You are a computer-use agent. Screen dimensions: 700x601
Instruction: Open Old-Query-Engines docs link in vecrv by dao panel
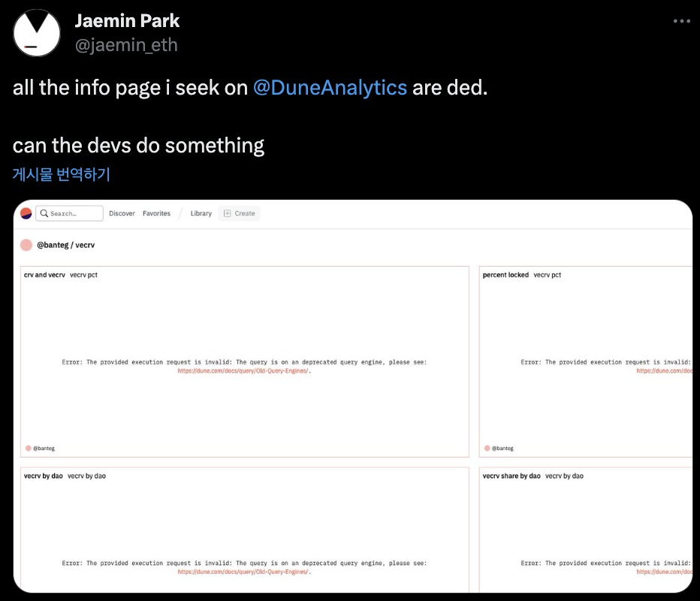243,572
